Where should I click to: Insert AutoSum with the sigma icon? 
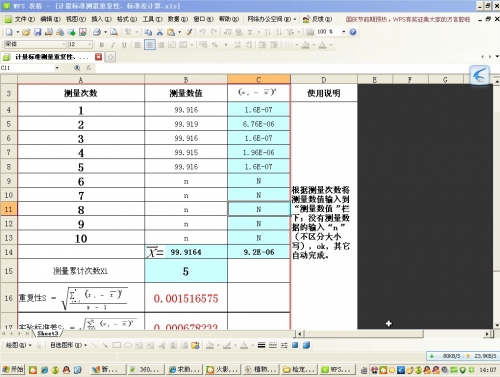click(x=250, y=32)
